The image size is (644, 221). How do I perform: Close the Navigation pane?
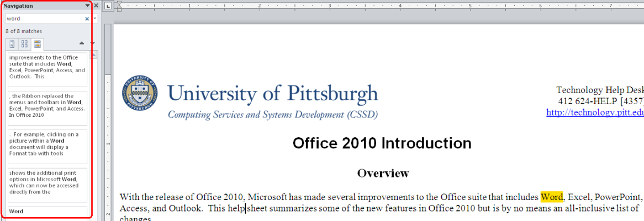pos(96,6)
